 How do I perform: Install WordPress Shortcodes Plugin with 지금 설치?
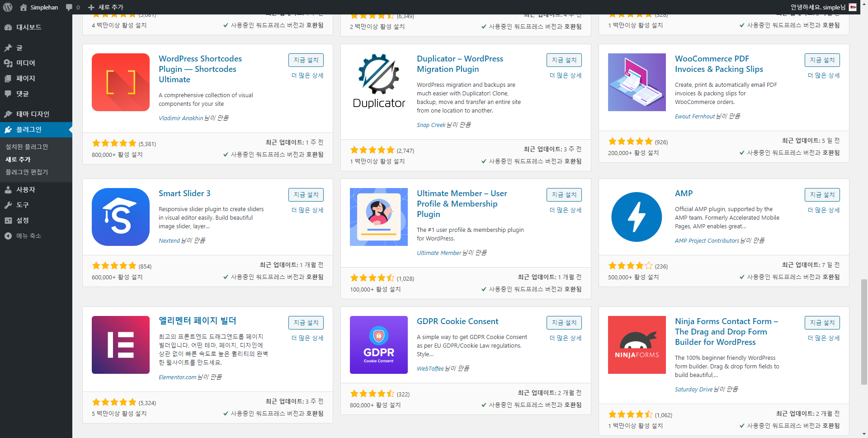pyautogui.click(x=306, y=60)
